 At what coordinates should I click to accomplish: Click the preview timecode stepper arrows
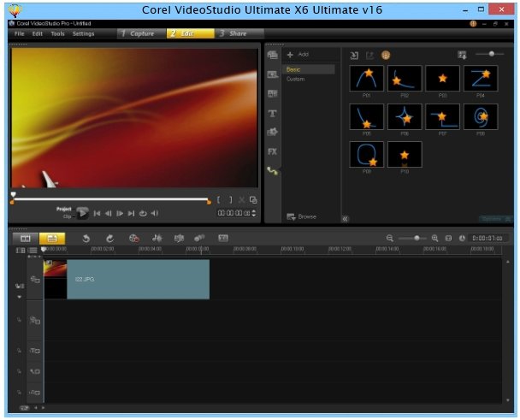tap(254, 213)
